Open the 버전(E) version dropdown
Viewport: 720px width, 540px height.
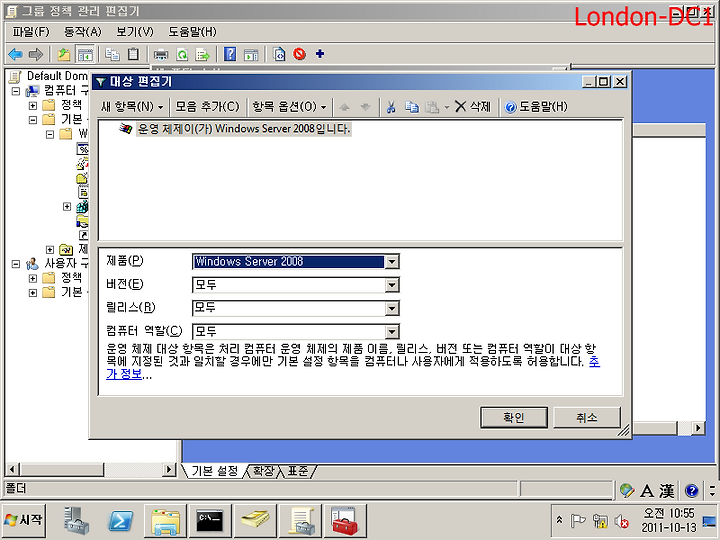coord(392,285)
